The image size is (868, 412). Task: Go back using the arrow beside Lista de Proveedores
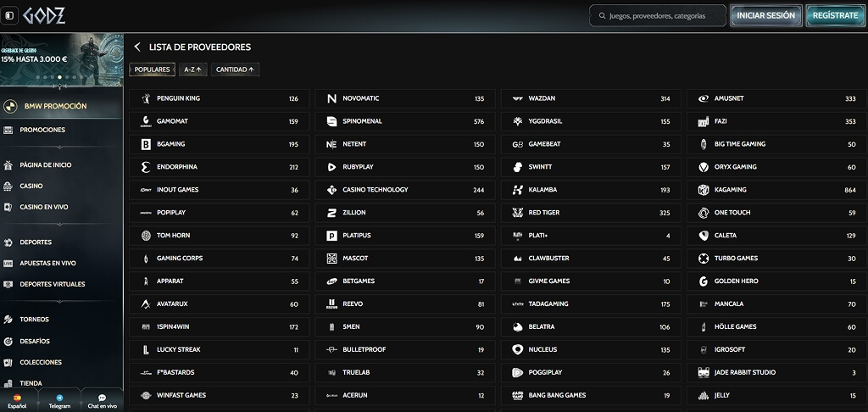click(x=137, y=47)
